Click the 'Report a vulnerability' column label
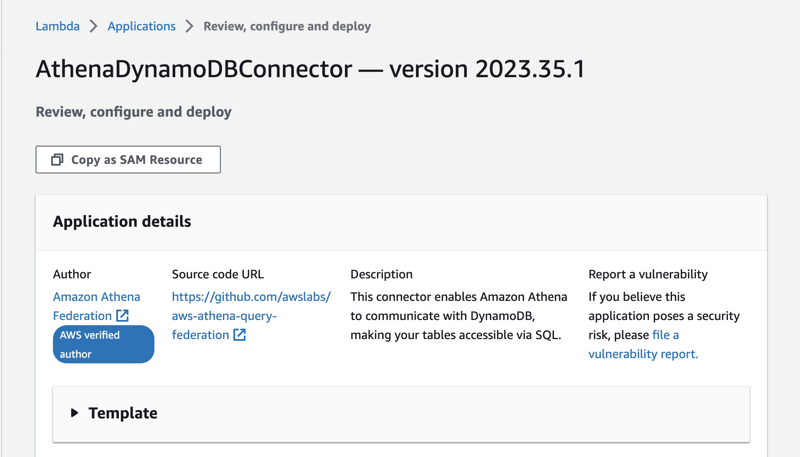 click(647, 274)
